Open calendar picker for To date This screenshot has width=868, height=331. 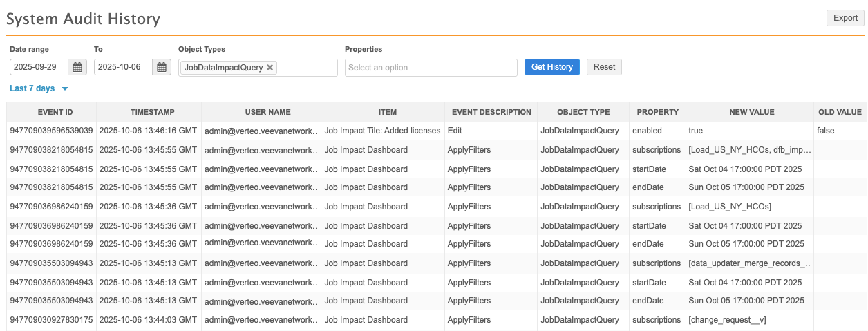(x=162, y=67)
